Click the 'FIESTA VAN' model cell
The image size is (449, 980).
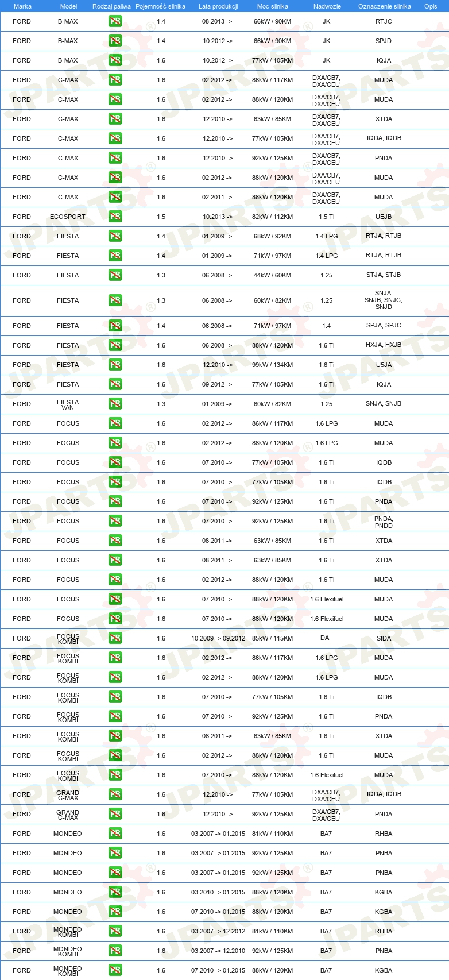coord(68,404)
